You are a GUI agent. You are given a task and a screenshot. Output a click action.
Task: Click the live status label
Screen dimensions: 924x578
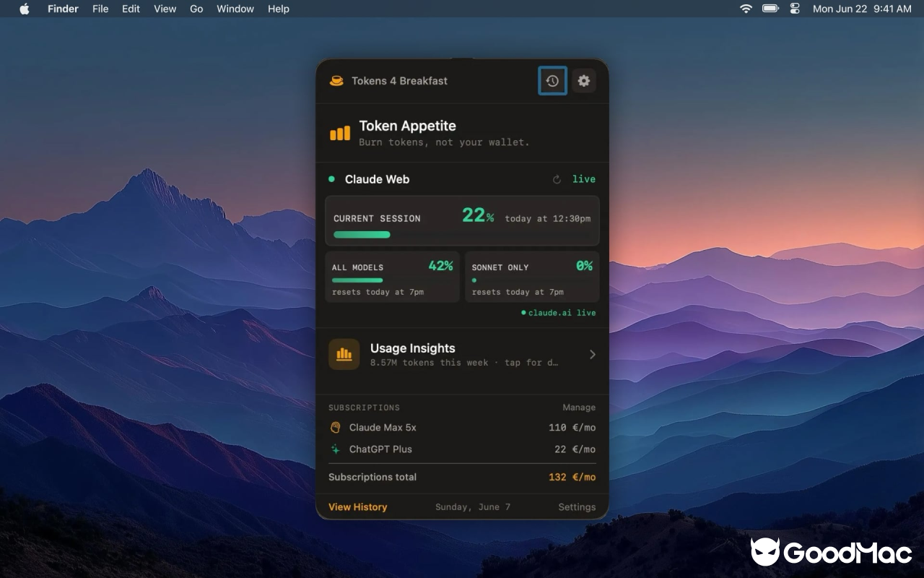pos(584,179)
